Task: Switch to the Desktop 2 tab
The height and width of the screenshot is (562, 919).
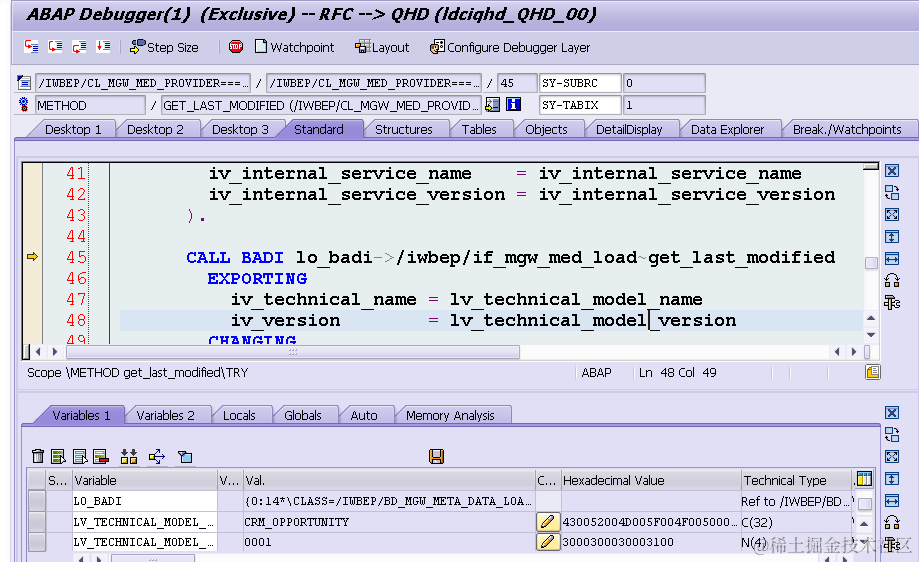Action: (155, 129)
